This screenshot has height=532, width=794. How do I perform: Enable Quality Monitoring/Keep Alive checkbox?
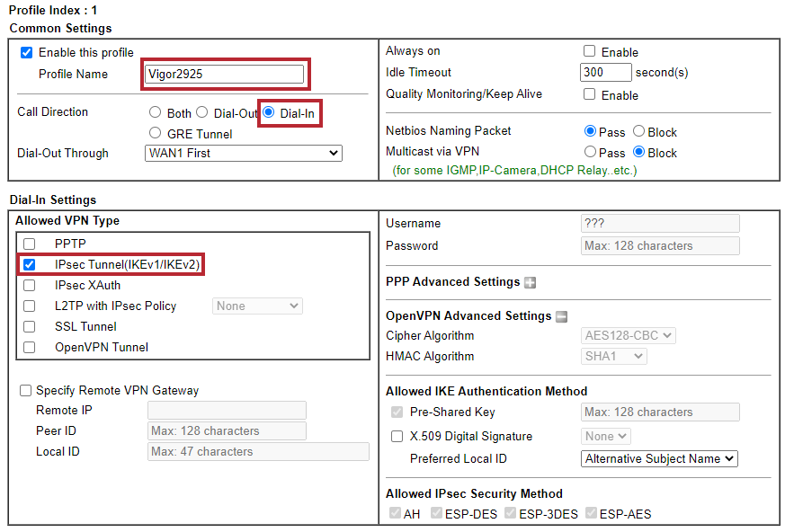coord(589,94)
